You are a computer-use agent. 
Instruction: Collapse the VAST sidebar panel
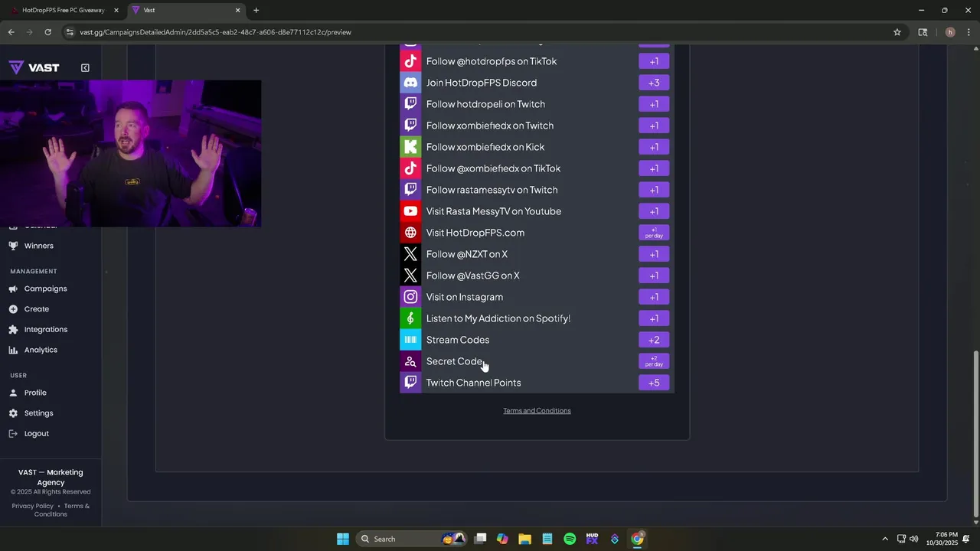click(x=85, y=67)
